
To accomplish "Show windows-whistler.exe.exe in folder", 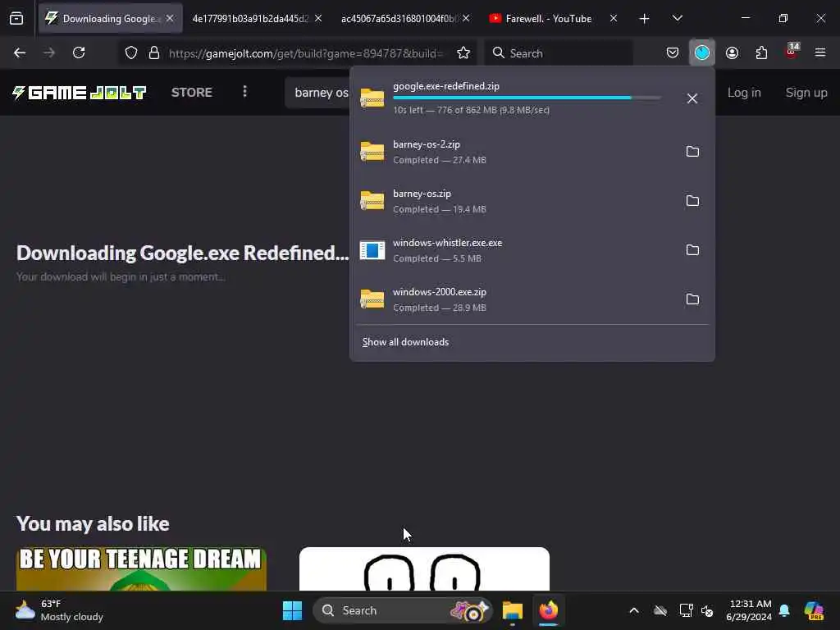I will pyautogui.click(x=692, y=250).
